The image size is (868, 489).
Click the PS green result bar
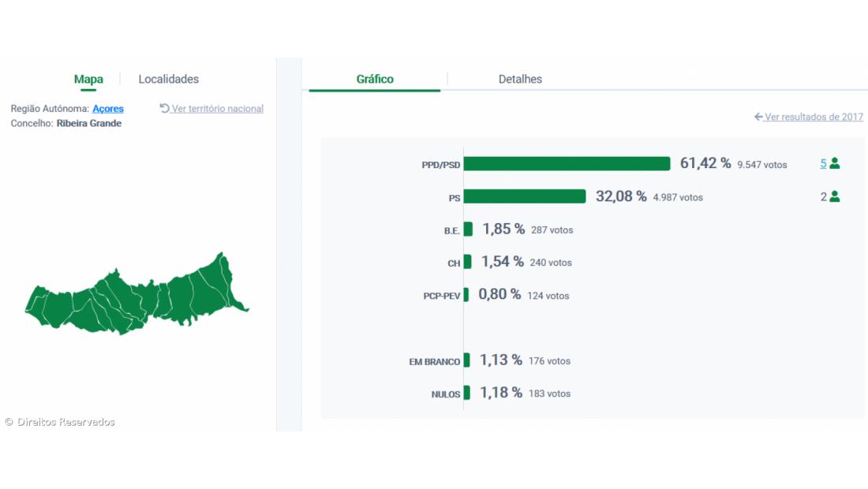[x=525, y=196]
